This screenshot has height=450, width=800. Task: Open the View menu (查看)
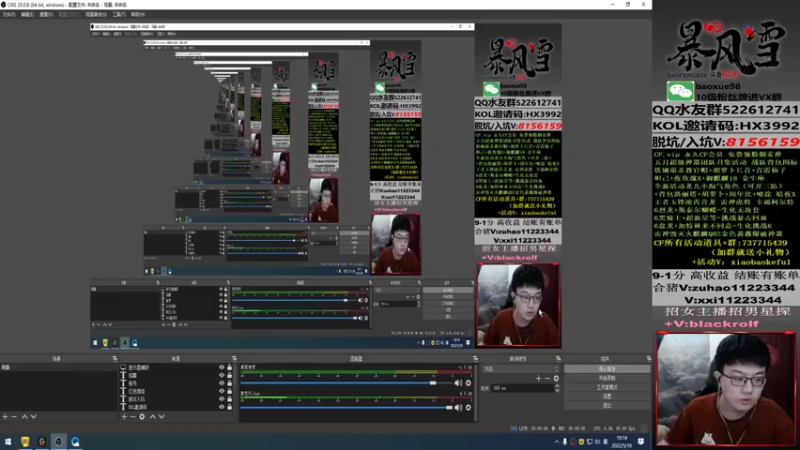coord(46,14)
